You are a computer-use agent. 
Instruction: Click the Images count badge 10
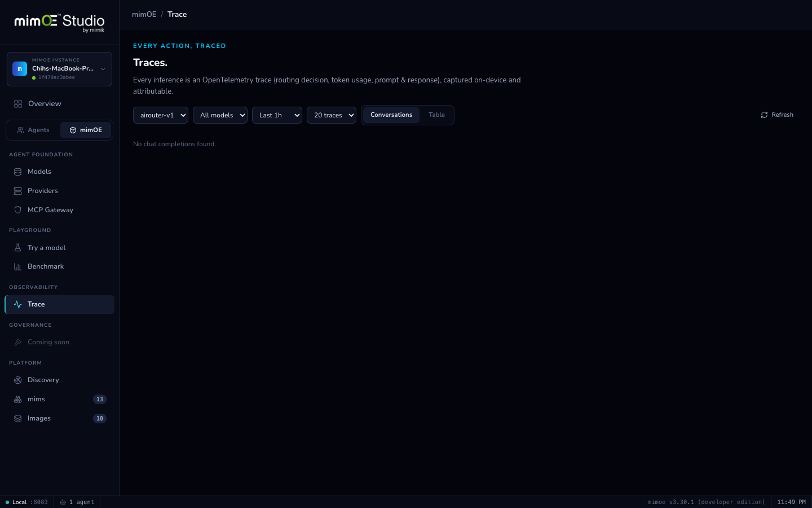click(x=100, y=418)
